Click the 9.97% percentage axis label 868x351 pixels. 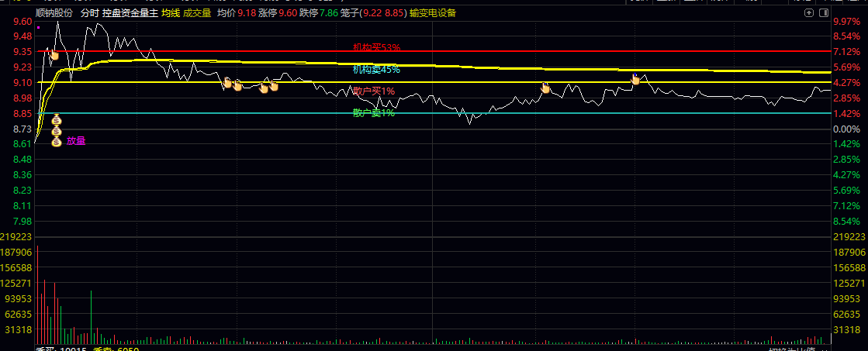846,21
